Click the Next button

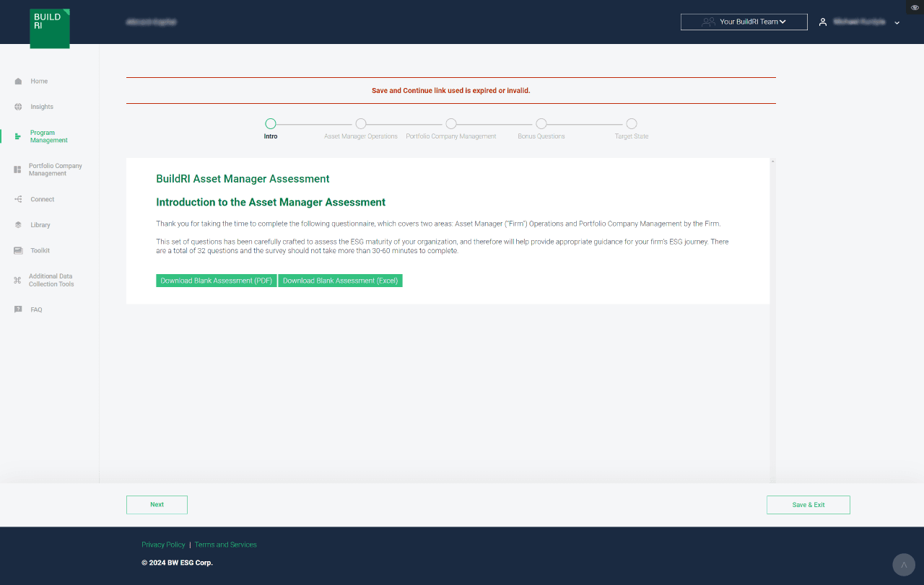point(157,505)
